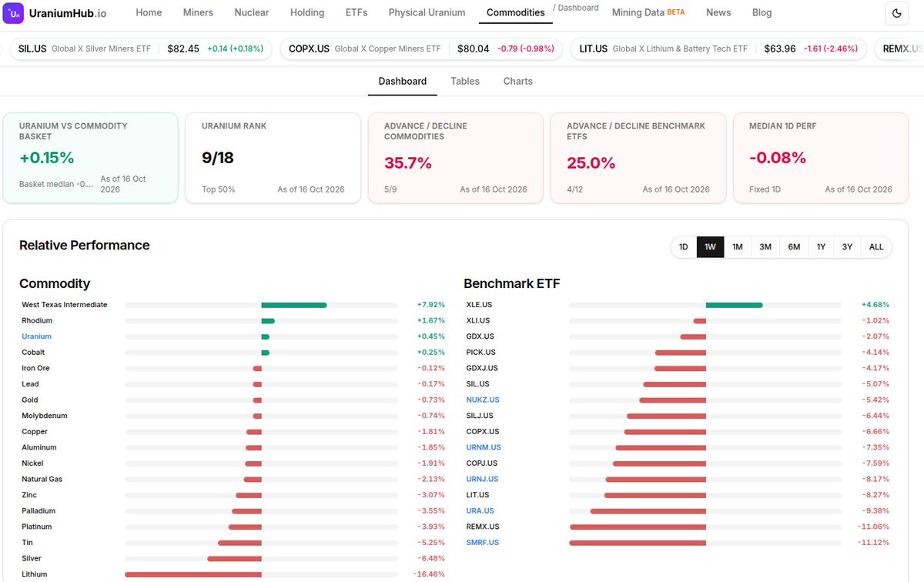This screenshot has height=582, width=924.
Task: Open the URNM.US ETF link
Action: tap(484, 447)
